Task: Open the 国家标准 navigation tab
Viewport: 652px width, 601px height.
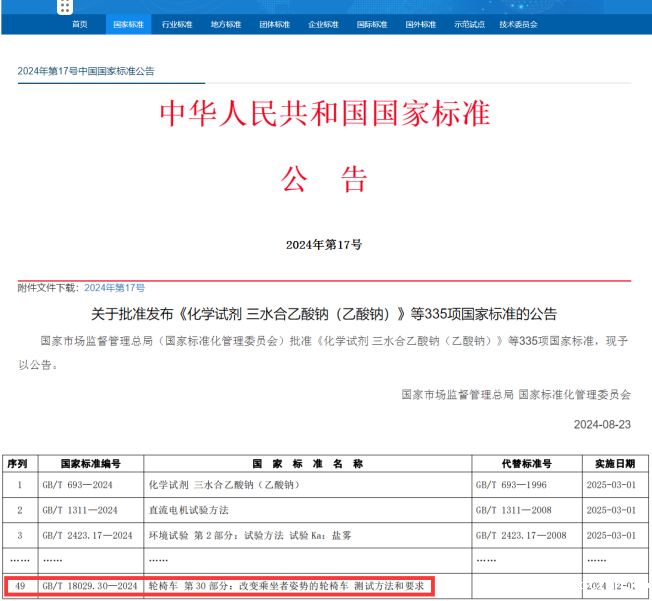Action: point(128,23)
